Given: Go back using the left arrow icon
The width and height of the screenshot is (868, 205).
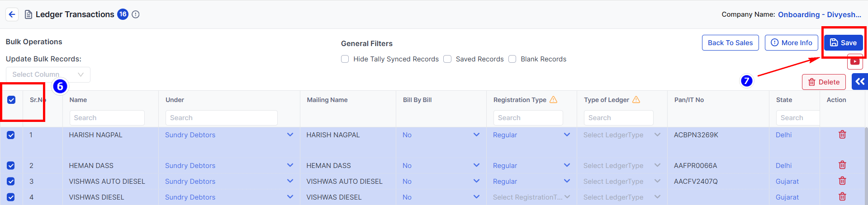Looking at the screenshot, I should 12,14.
